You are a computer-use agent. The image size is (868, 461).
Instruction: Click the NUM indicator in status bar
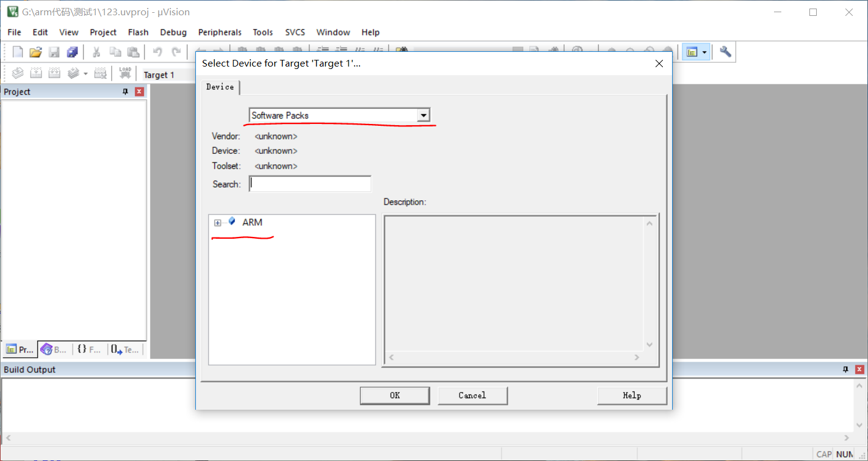point(845,454)
